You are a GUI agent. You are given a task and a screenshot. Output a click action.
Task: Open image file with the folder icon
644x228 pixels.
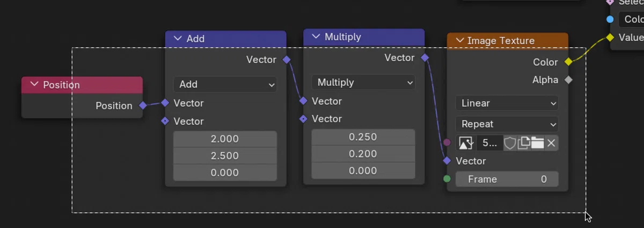click(537, 143)
